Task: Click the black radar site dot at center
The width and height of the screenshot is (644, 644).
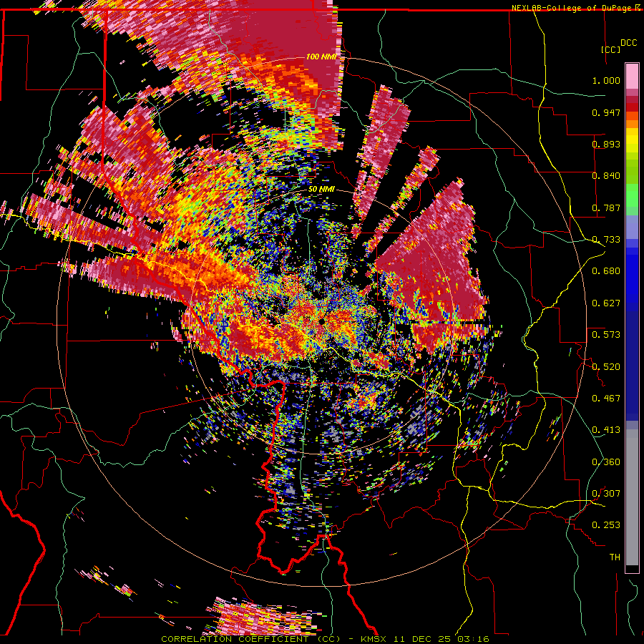Action: coord(321,321)
